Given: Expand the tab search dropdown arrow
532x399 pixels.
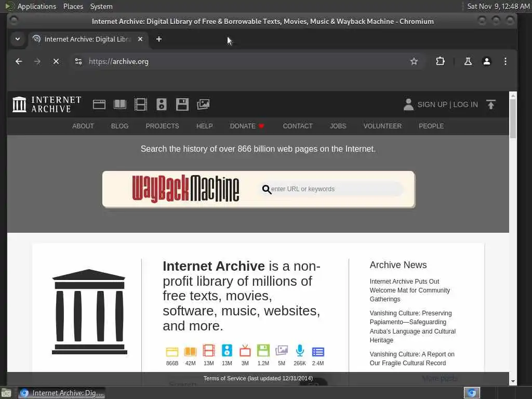Looking at the screenshot, I should tap(18, 39).
